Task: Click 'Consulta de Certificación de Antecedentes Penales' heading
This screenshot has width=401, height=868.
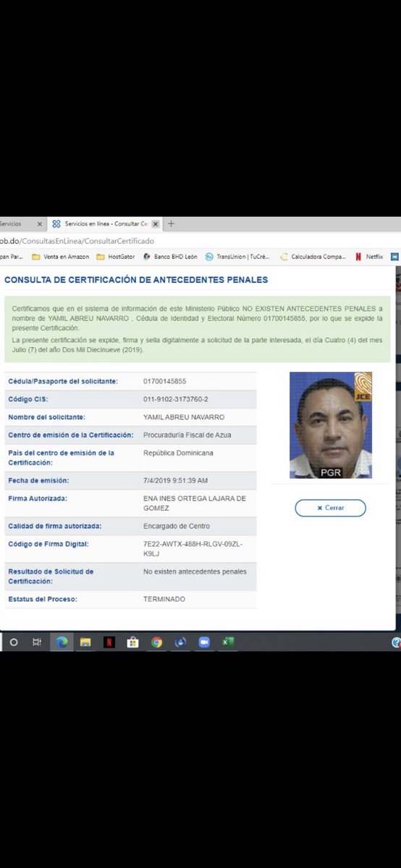Action: (136, 280)
